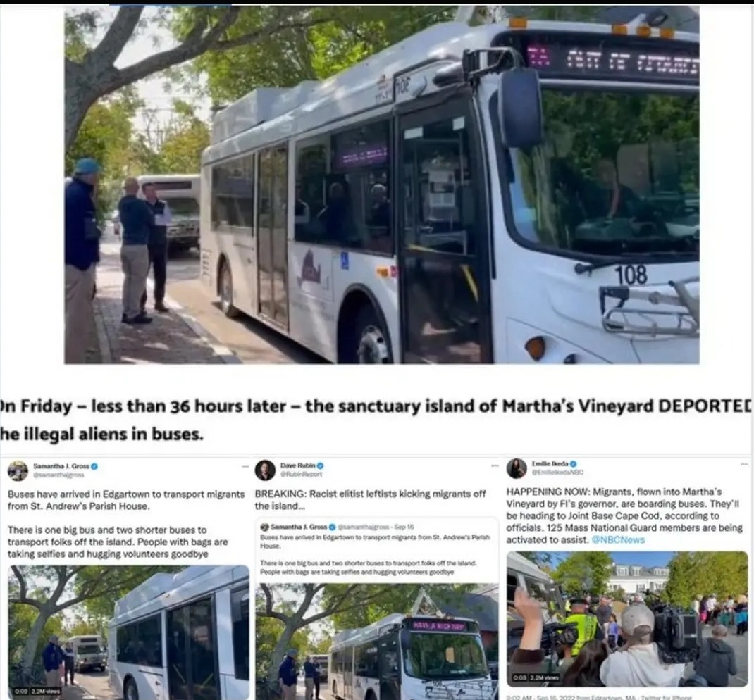754x700 pixels.
Task: Open more options on Emilie Ikeda tweet
Action: click(x=744, y=464)
